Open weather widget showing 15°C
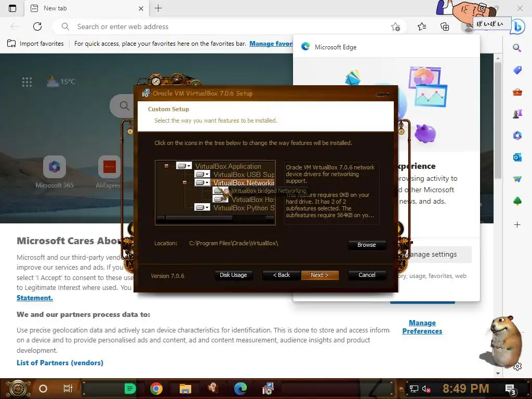532x399 pixels. click(x=61, y=82)
